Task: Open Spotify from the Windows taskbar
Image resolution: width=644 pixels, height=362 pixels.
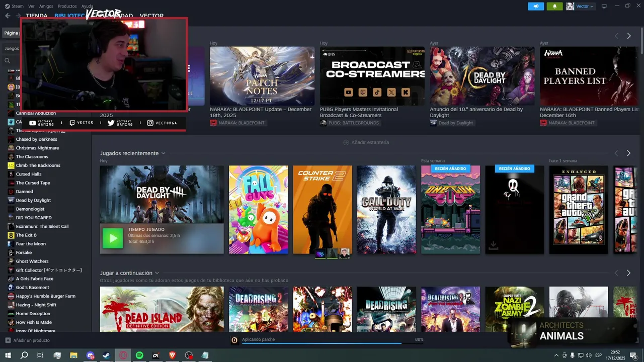Action: point(139,355)
